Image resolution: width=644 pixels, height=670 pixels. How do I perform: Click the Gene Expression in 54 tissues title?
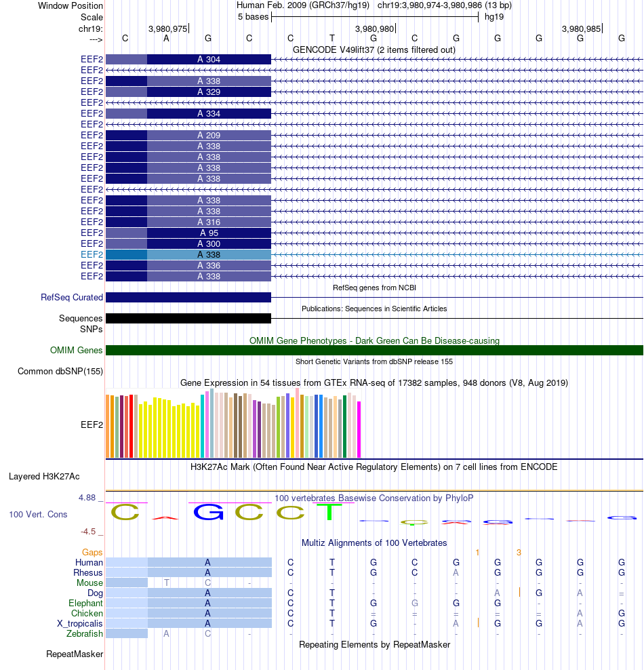374,383
